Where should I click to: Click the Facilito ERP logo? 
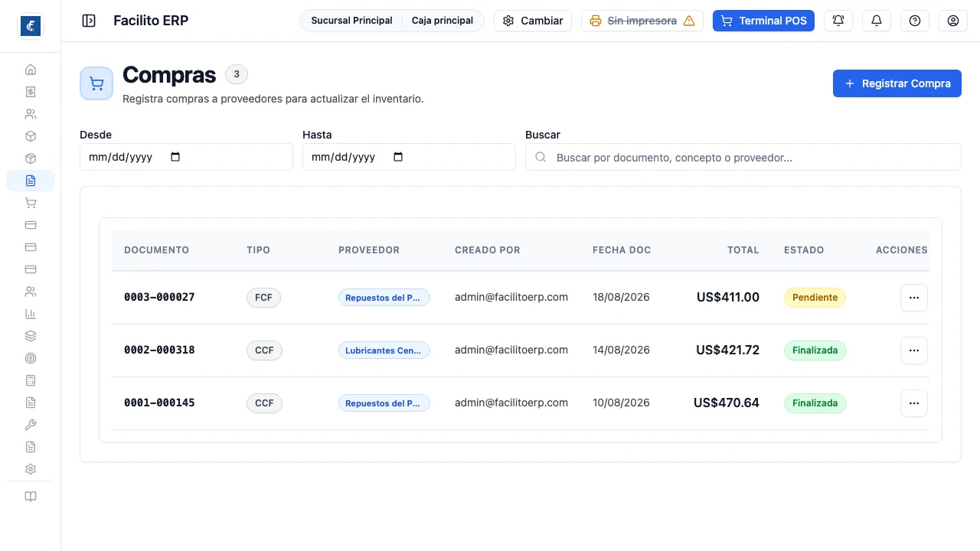coord(30,25)
